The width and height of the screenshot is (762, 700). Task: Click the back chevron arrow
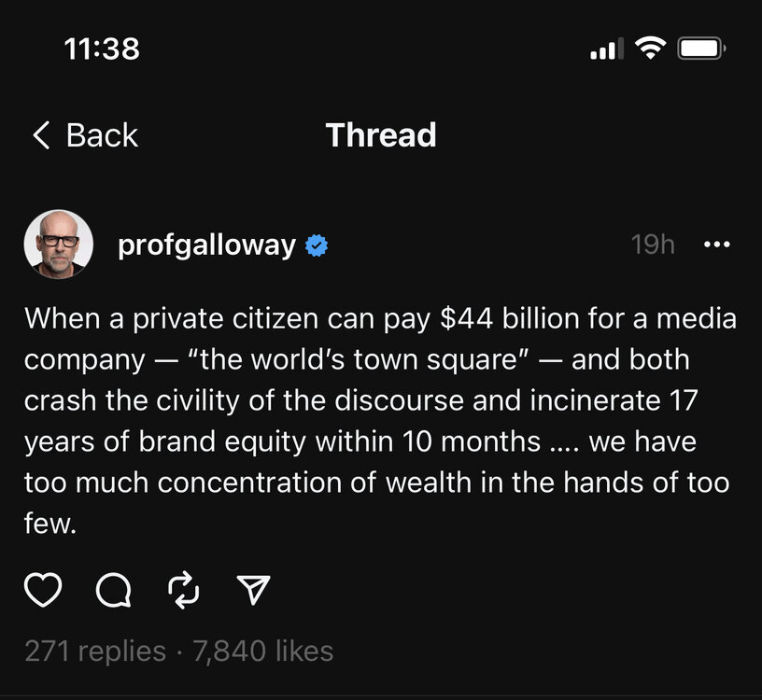pos(40,135)
